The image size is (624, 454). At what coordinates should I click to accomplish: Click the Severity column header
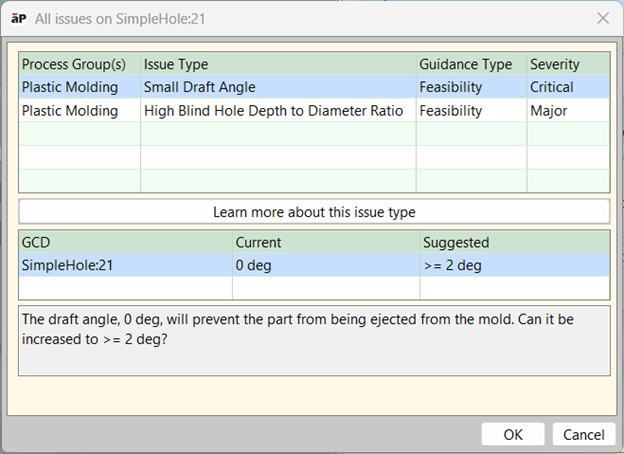pyautogui.click(x=567, y=64)
